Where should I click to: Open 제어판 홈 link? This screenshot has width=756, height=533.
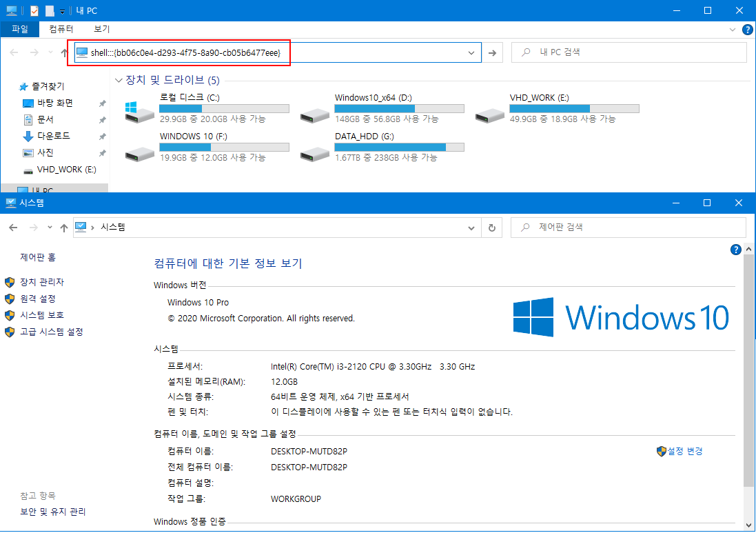tap(38, 257)
